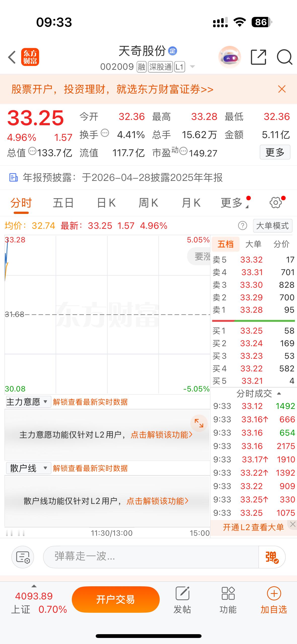This screenshot has height=644, width=297.
Task: Expand index switcher arrow above 4093.89
Action: (34, 587)
